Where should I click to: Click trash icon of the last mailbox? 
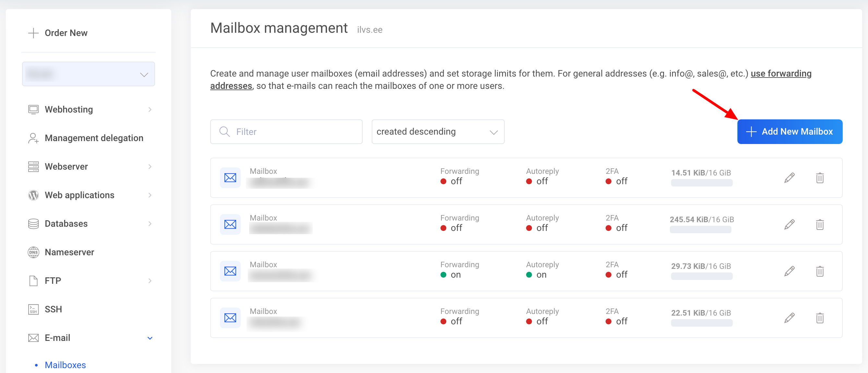pos(819,318)
